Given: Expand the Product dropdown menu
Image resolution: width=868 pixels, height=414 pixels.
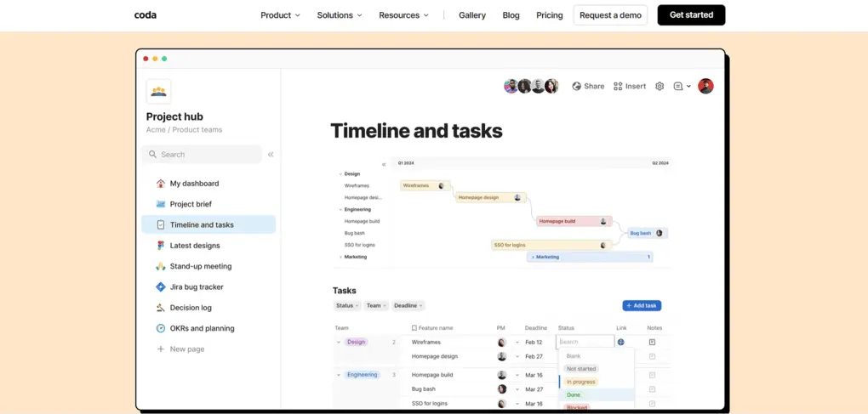Looking at the screenshot, I should pos(280,15).
